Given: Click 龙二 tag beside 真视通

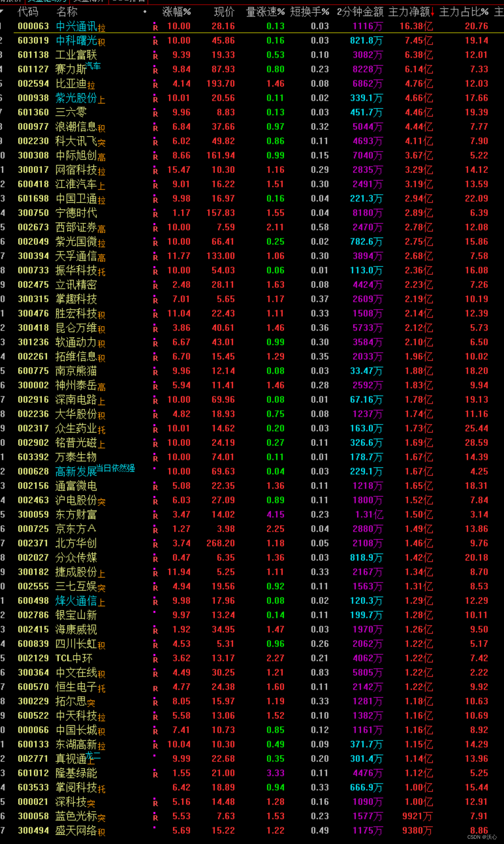Looking at the screenshot, I should [93, 755].
